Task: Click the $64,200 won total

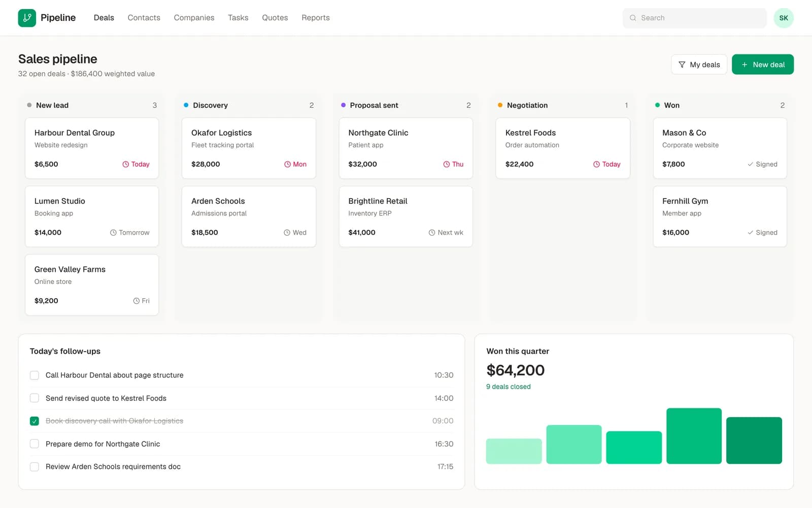Action: click(x=516, y=370)
